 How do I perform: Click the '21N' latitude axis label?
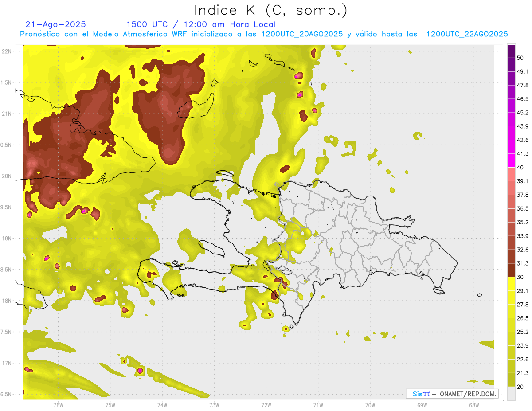click(8, 114)
